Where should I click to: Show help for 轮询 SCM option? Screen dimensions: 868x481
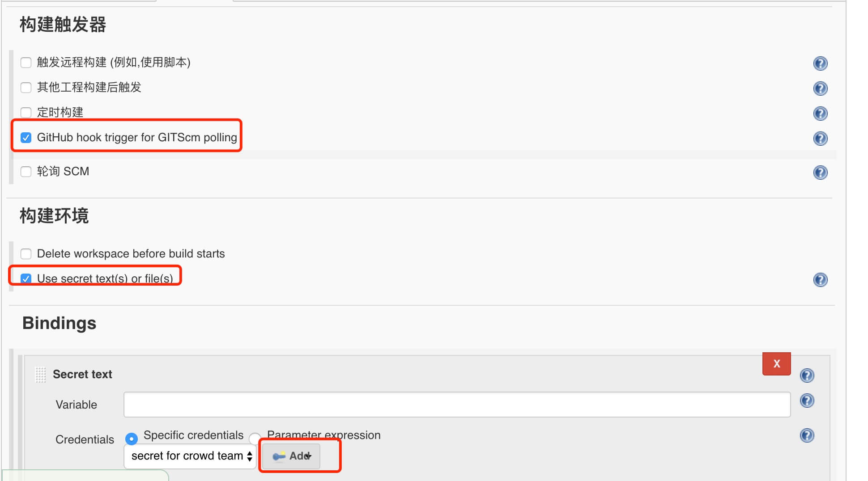pyautogui.click(x=820, y=173)
